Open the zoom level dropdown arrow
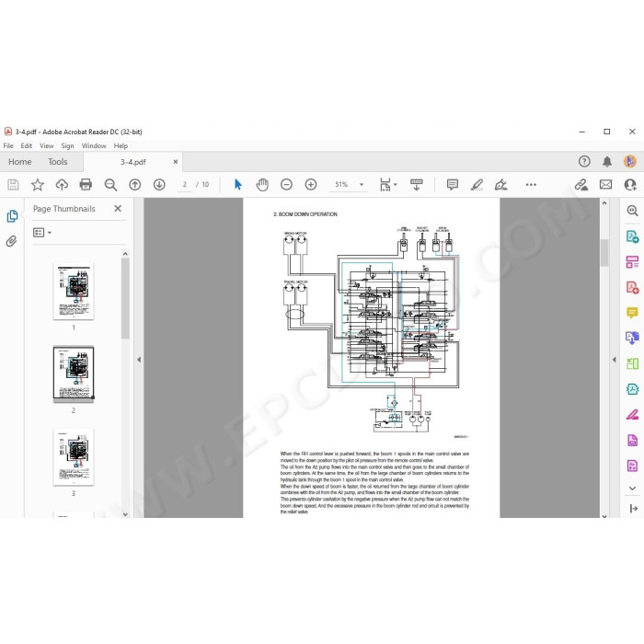Screen dimensions: 644x644 click(362, 184)
